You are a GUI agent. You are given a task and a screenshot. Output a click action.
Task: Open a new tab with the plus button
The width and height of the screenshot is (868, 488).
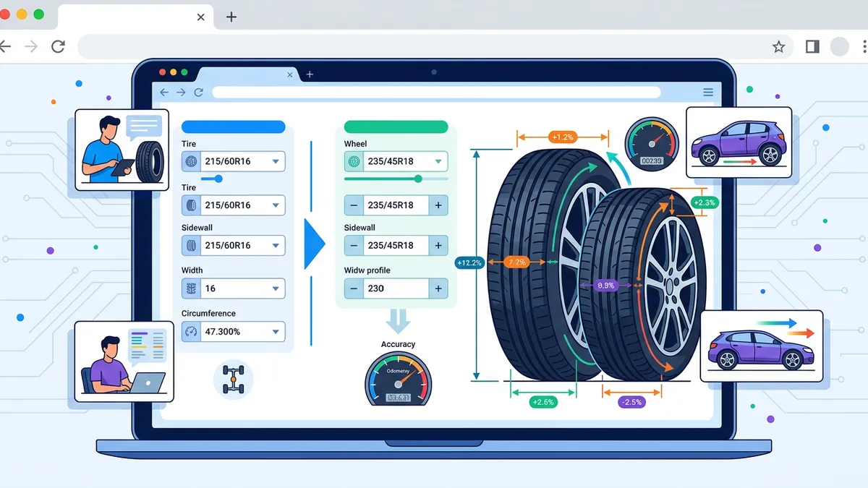(310, 74)
